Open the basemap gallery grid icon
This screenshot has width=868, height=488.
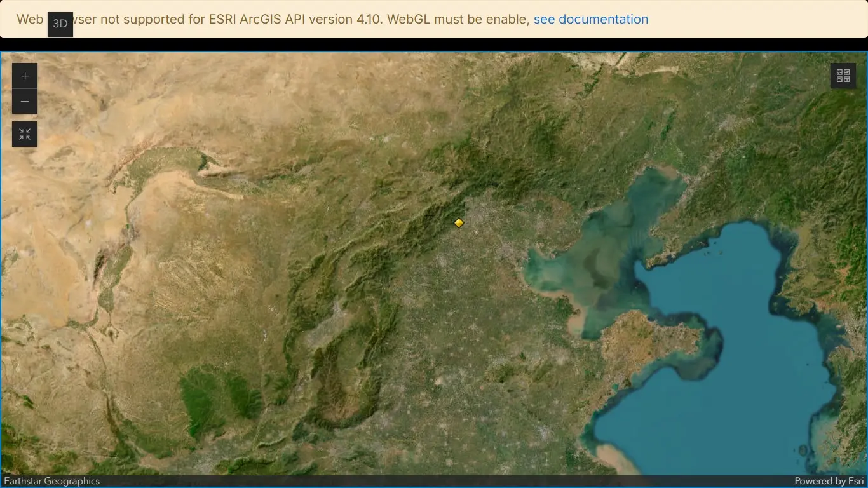843,76
